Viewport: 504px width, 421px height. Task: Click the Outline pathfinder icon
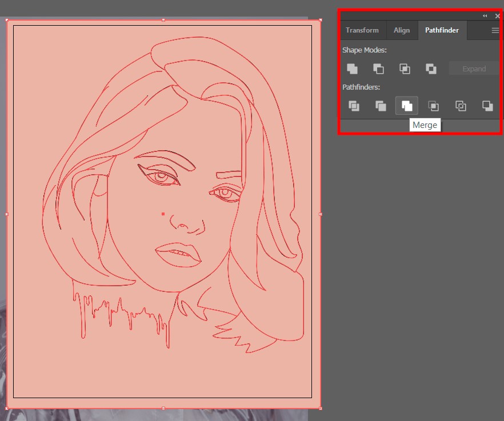(x=461, y=106)
